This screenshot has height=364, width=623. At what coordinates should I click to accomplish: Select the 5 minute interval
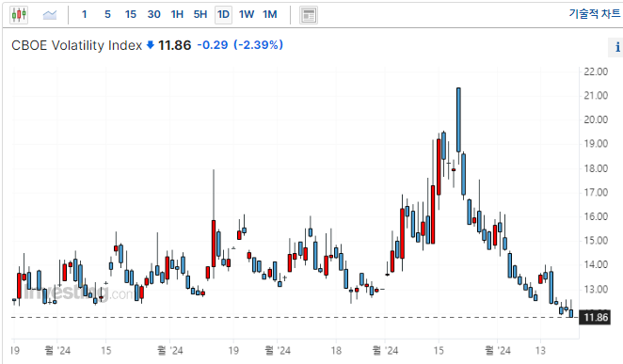pyautogui.click(x=107, y=15)
